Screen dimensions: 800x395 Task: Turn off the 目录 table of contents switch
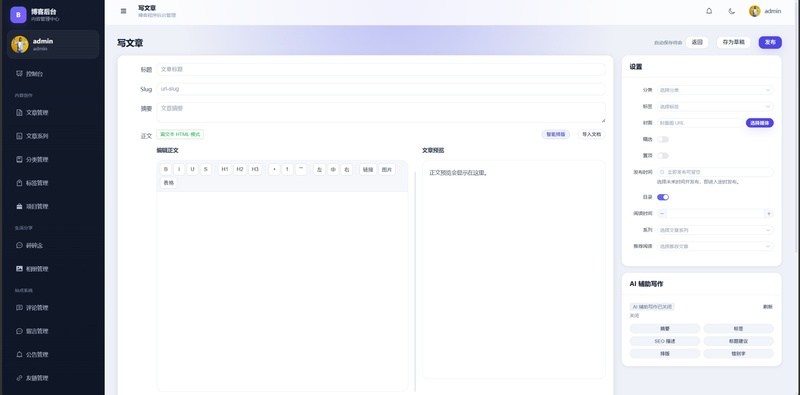[x=663, y=197]
